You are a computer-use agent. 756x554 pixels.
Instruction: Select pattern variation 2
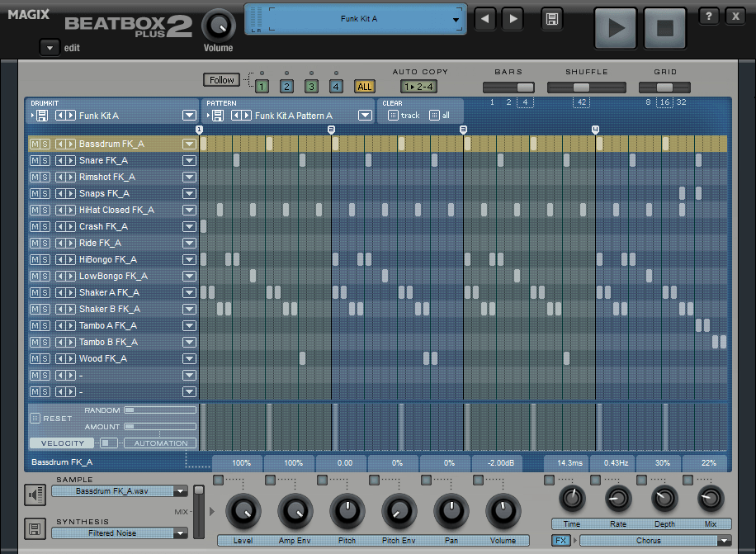[286, 86]
